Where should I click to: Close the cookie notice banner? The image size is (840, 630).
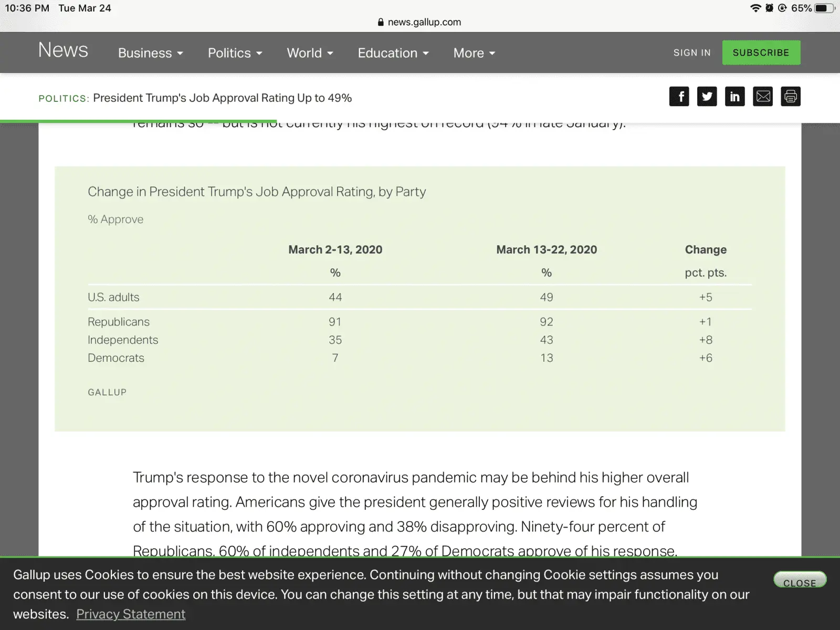click(x=800, y=580)
